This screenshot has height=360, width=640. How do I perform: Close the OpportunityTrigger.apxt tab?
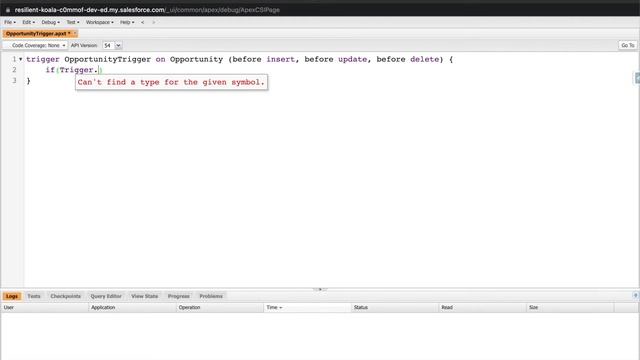coord(75,33)
